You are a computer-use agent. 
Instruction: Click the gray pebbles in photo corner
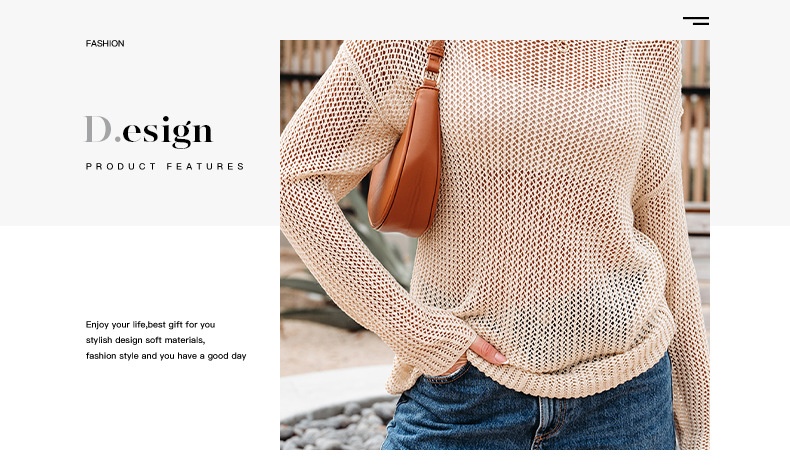tap(335, 426)
